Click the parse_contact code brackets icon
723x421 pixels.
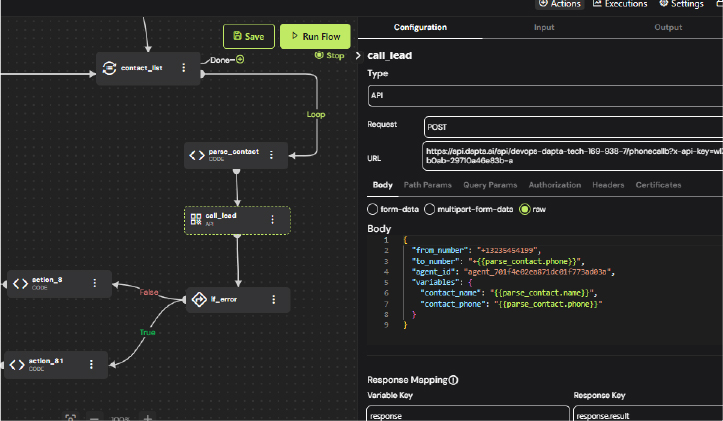[x=197, y=155]
